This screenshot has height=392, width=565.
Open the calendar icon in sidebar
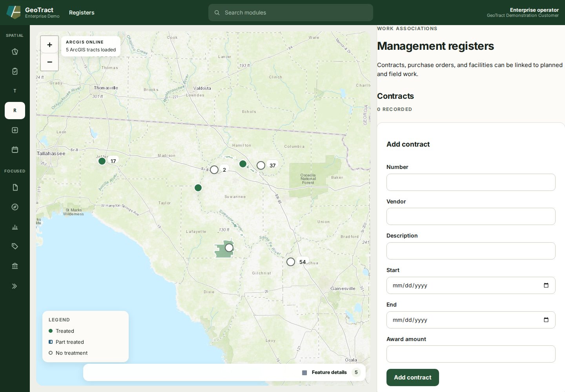click(15, 150)
